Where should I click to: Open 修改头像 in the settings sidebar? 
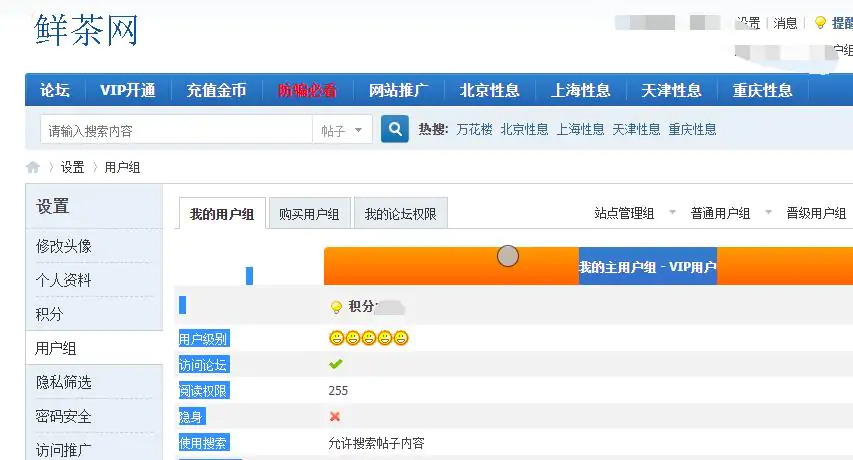pyautogui.click(x=64, y=246)
